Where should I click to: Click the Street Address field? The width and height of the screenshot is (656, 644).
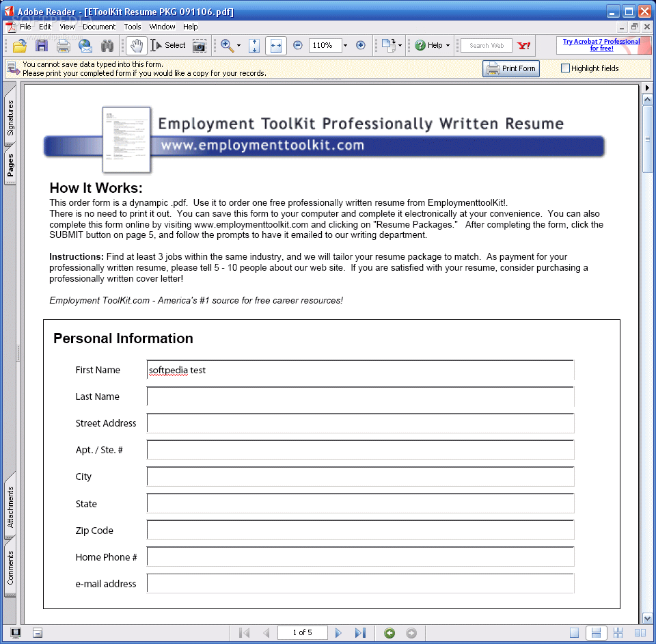[x=360, y=423]
